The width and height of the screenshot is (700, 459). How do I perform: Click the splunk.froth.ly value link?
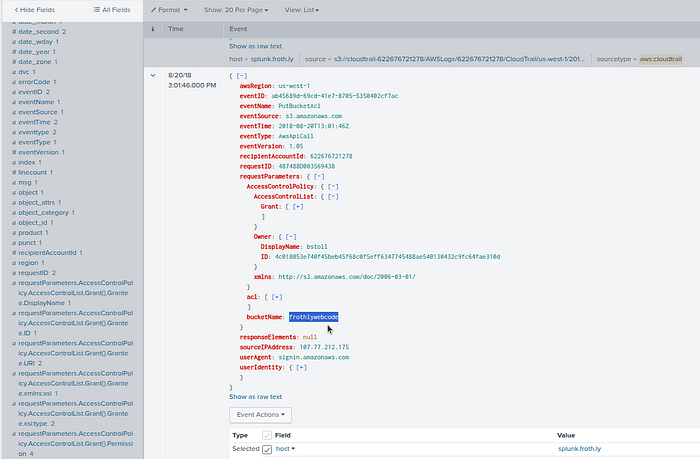tap(579, 449)
